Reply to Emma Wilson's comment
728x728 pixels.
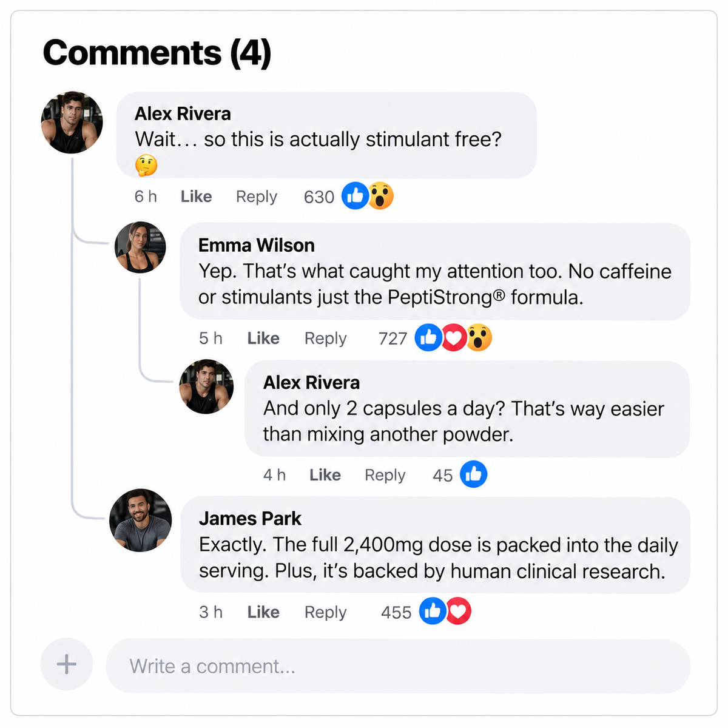(x=325, y=338)
